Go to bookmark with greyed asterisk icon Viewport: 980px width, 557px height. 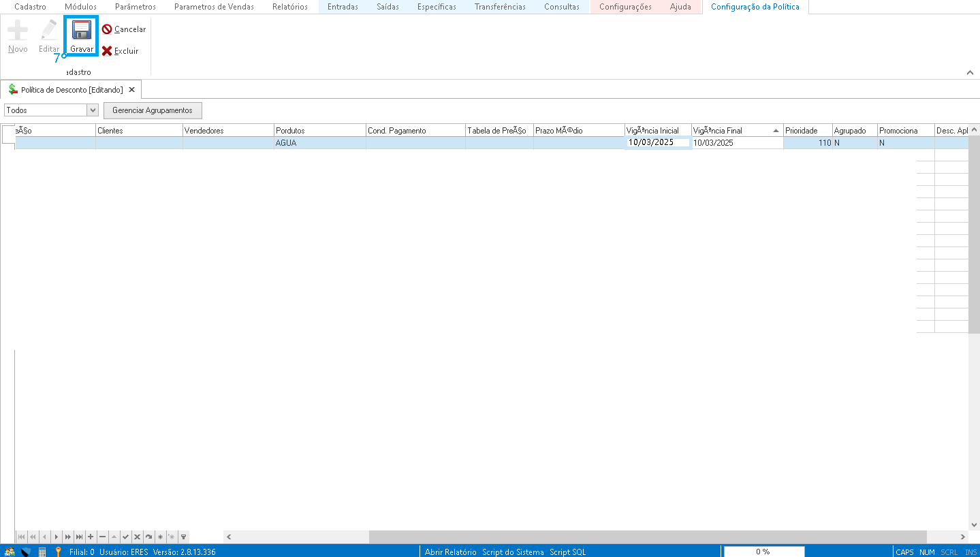(172, 537)
